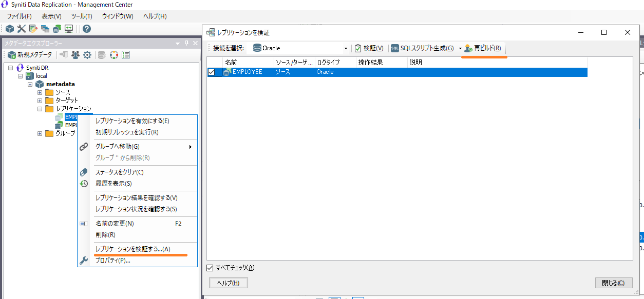The height and width of the screenshot is (299, 644).
Task: Choose 削除(R) from context menu
Action: [137, 235]
